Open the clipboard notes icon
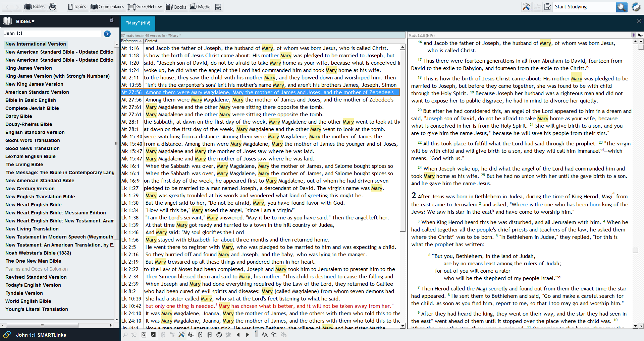This screenshot has height=341, width=644. [x=547, y=7]
